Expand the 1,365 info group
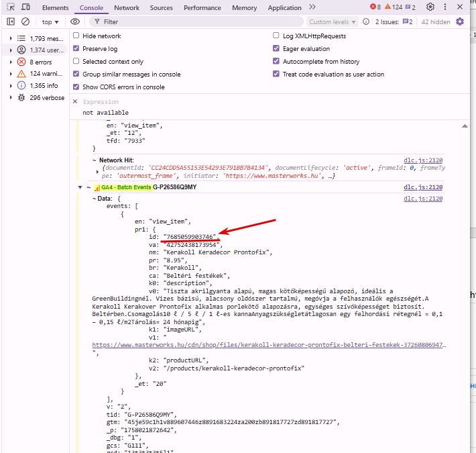 (x=11, y=86)
